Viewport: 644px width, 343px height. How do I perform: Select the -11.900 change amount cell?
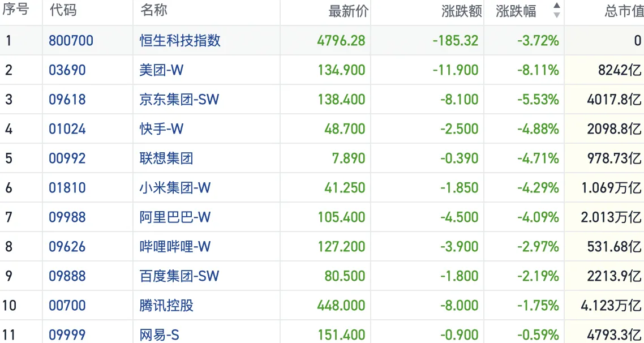pyautogui.click(x=456, y=70)
